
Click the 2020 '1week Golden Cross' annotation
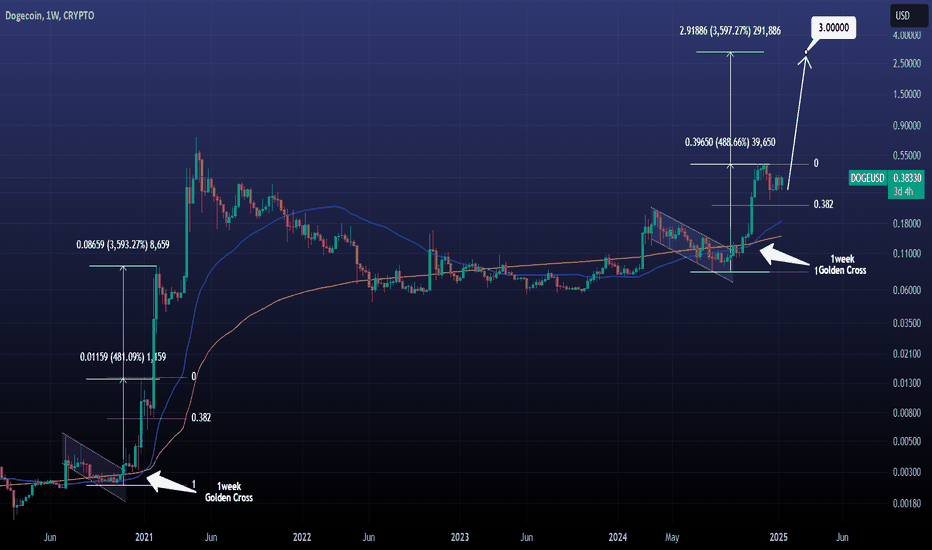pyautogui.click(x=229, y=492)
